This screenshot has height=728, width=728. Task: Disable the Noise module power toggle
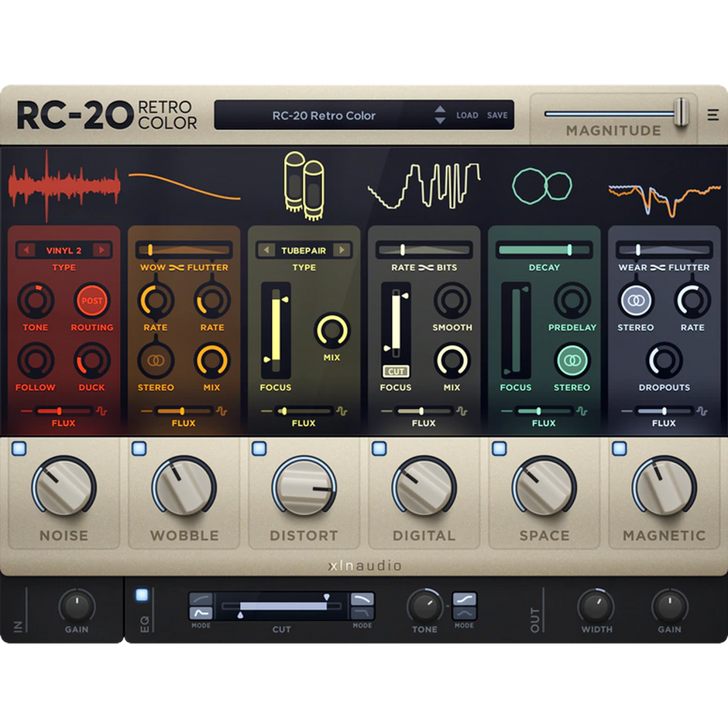coord(19,448)
